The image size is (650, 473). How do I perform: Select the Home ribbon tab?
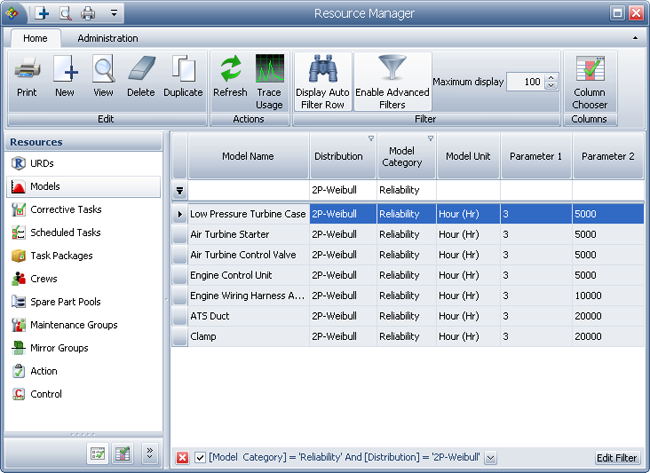click(x=35, y=38)
